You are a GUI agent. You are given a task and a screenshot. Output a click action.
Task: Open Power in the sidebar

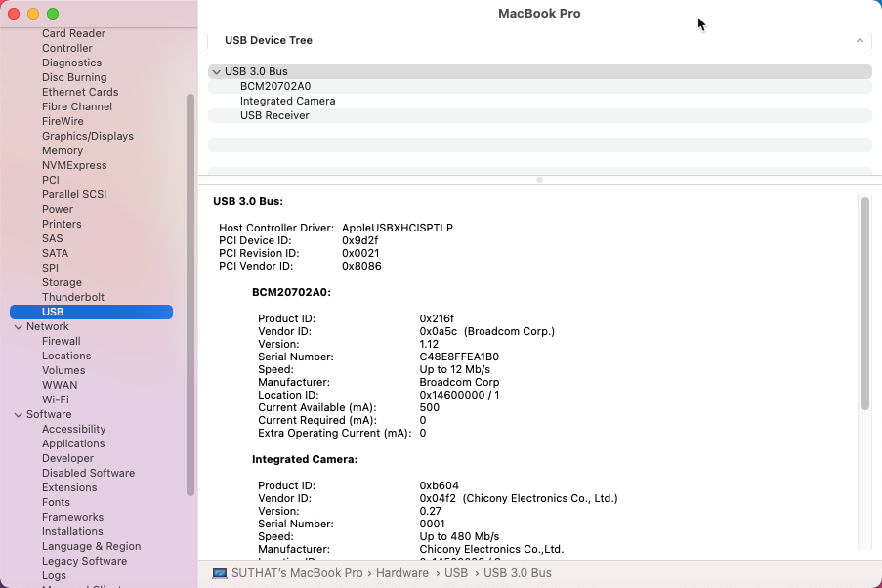(x=58, y=209)
